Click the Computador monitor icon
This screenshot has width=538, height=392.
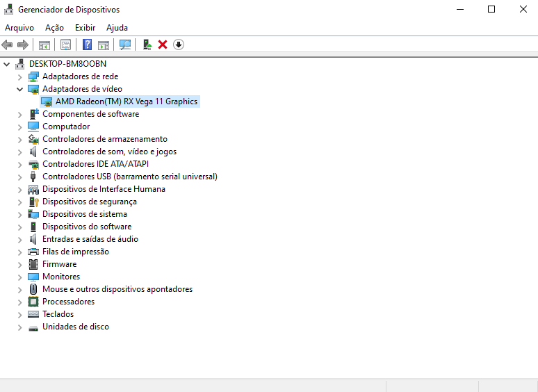pyautogui.click(x=33, y=126)
